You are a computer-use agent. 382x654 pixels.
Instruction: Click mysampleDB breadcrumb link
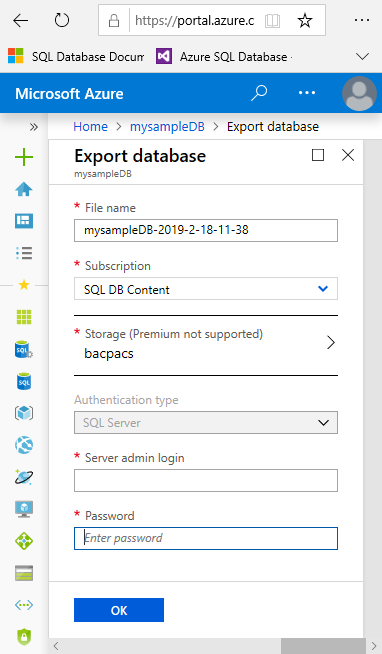coord(167,126)
